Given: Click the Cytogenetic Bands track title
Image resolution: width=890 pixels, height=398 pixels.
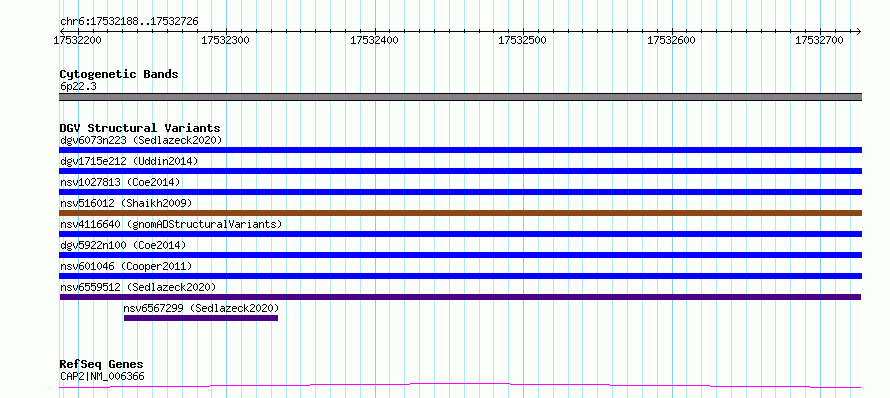Looking at the screenshot, I should point(119,74).
